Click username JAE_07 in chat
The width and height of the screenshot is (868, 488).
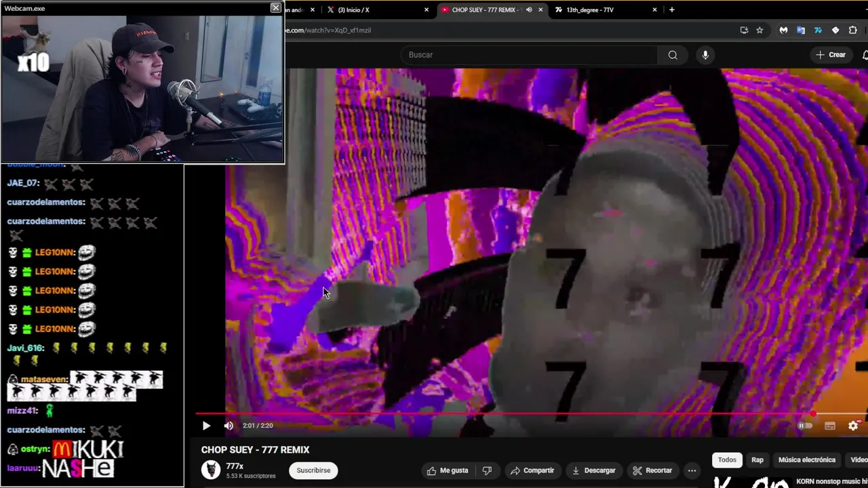point(23,184)
